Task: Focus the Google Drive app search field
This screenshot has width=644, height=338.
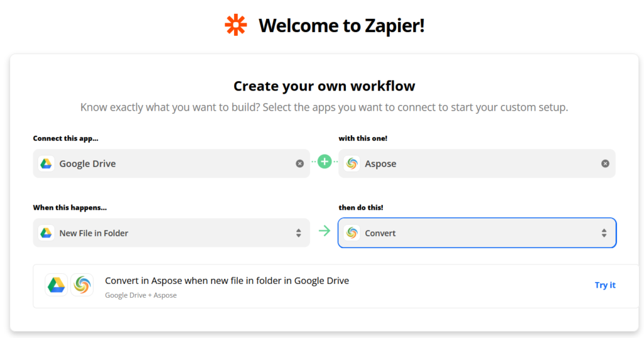Action: tap(170, 164)
